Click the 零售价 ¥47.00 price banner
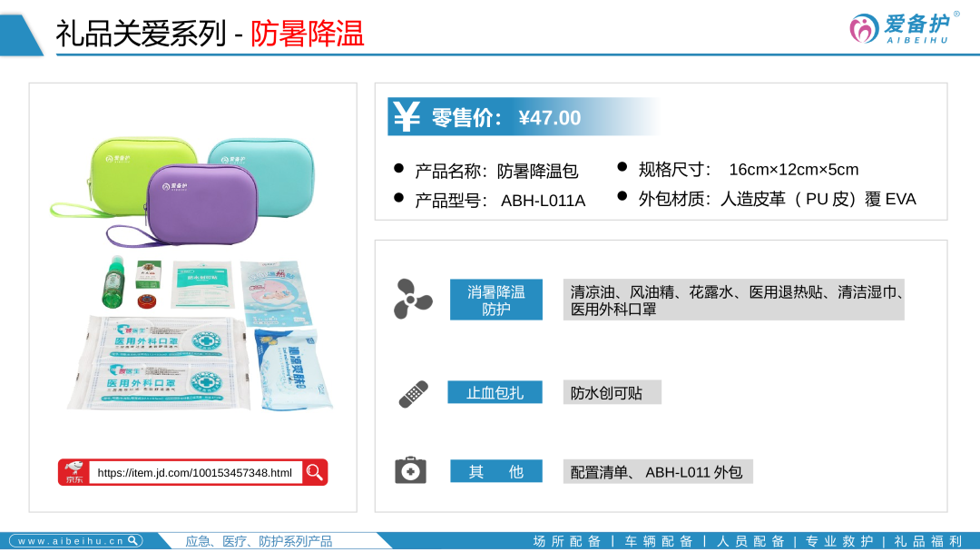The image size is (980, 552). (x=523, y=117)
